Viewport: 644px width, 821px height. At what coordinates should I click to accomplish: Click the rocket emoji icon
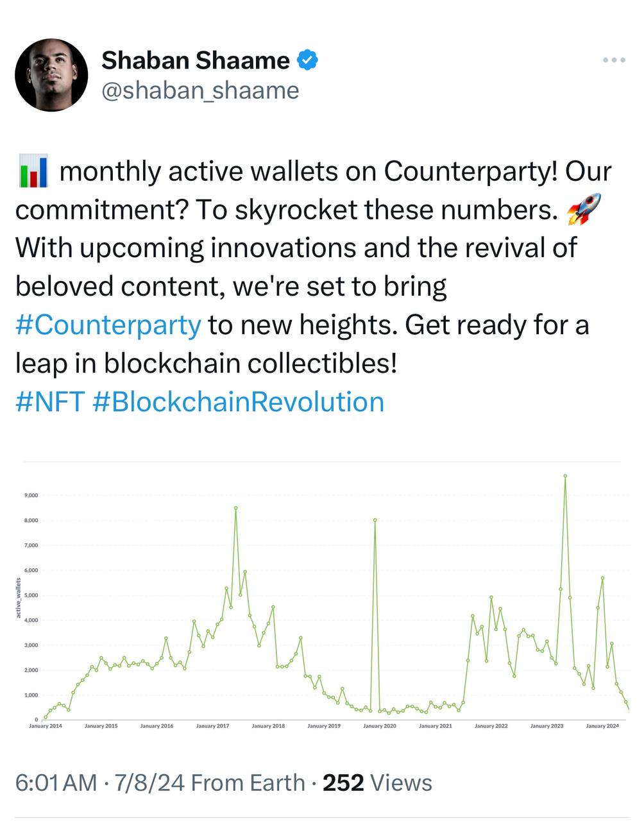pyautogui.click(x=584, y=210)
